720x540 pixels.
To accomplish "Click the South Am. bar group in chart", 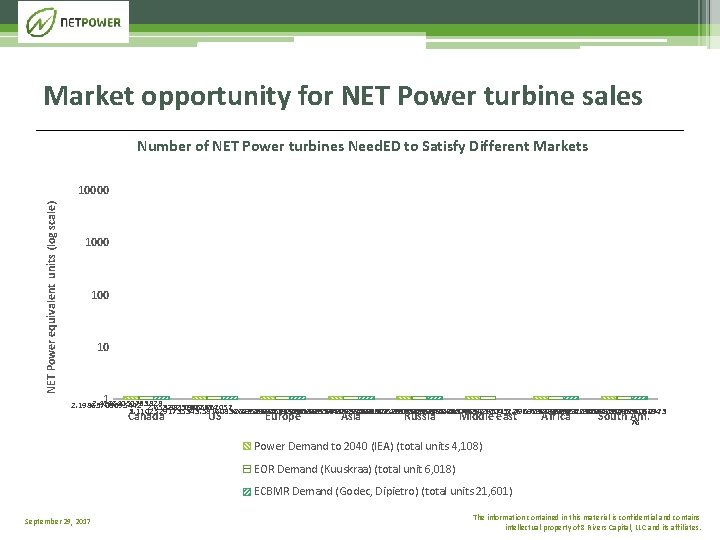I will tap(624, 398).
